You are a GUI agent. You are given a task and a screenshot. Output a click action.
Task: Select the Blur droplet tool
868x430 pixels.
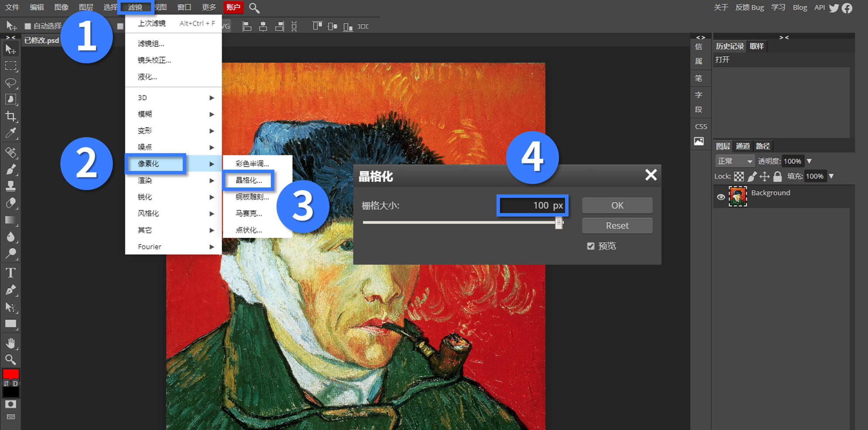point(10,237)
